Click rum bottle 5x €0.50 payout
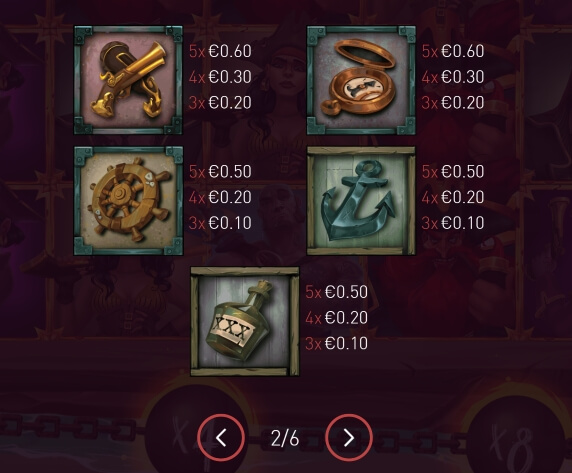The width and height of the screenshot is (572, 473). pos(337,292)
